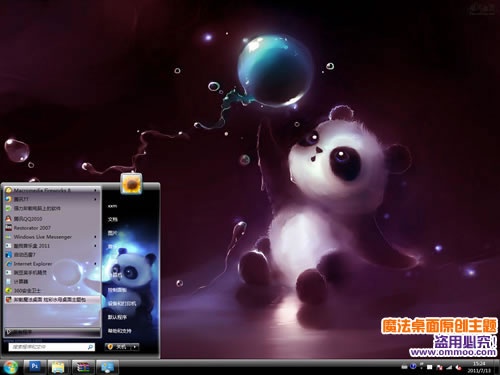Open All Programs (所有程序) list

[x=52, y=332]
